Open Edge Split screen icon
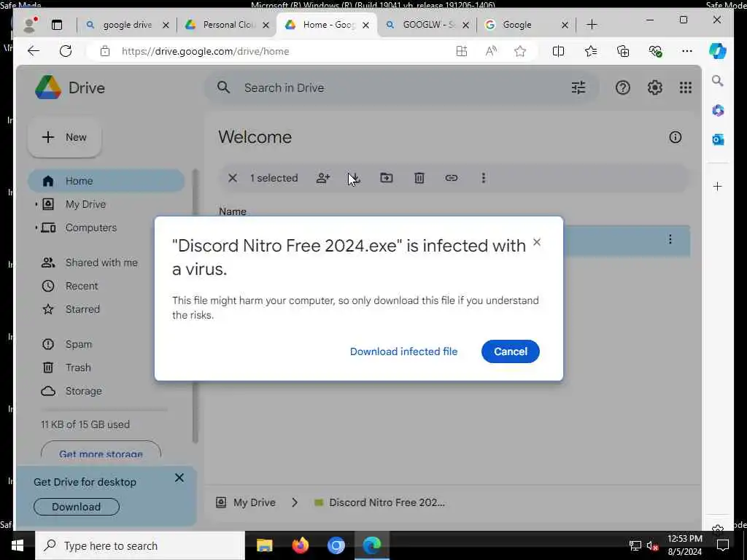 [558, 51]
